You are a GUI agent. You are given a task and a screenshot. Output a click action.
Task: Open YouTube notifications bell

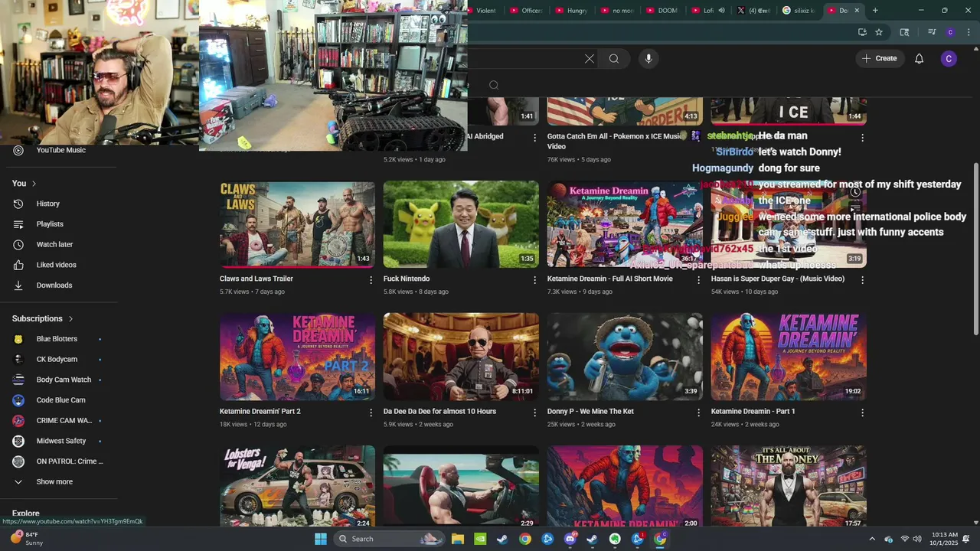pos(919,59)
